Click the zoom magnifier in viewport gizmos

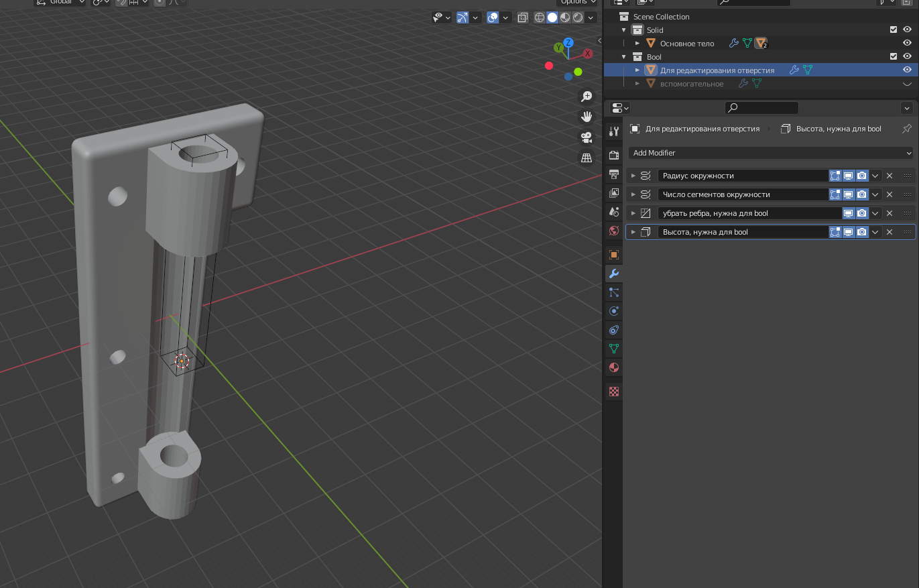tap(587, 97)
